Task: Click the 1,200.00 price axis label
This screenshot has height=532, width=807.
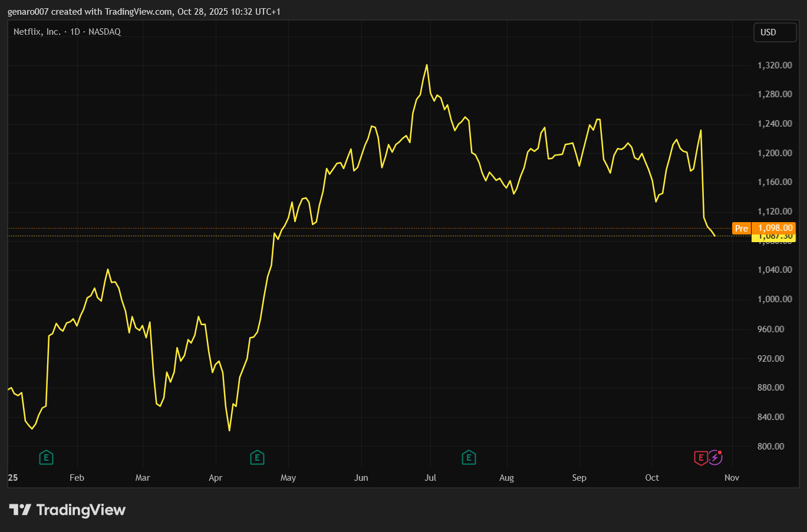Action: click(775, 153)
